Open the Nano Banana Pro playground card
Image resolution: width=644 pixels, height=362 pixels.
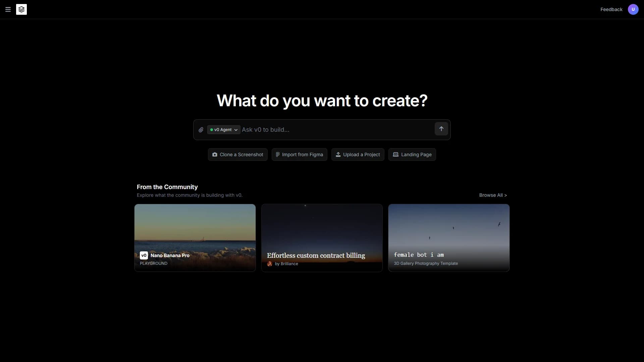pos(195,238)
